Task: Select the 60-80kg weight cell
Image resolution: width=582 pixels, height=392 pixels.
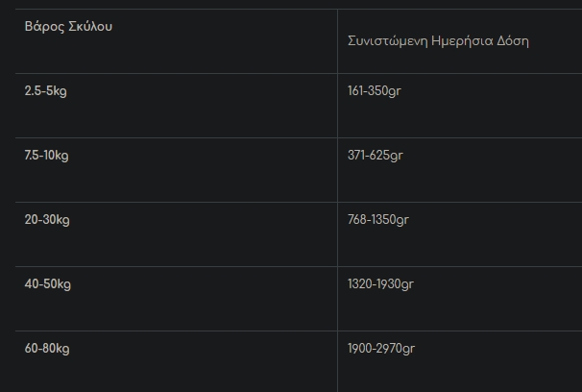Action: [x=47, y=348]
